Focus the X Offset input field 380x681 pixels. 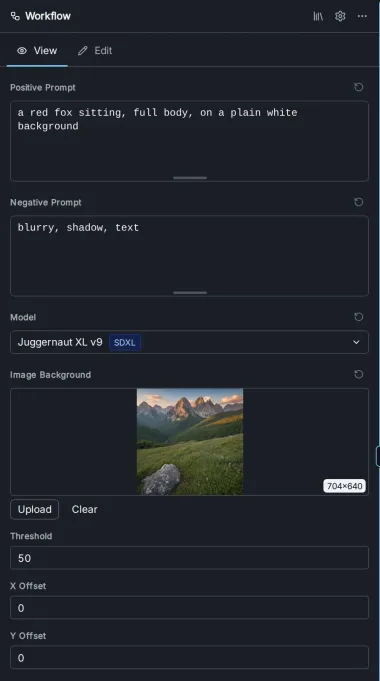point(189,608)
